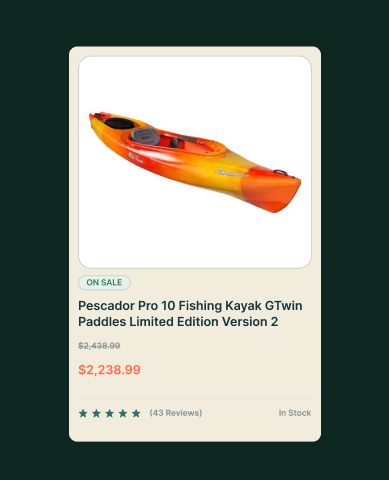Click the crossed-out $2,438.99 price
The width and height of the screenshot is (389, 480).
[x=99, y=346]
